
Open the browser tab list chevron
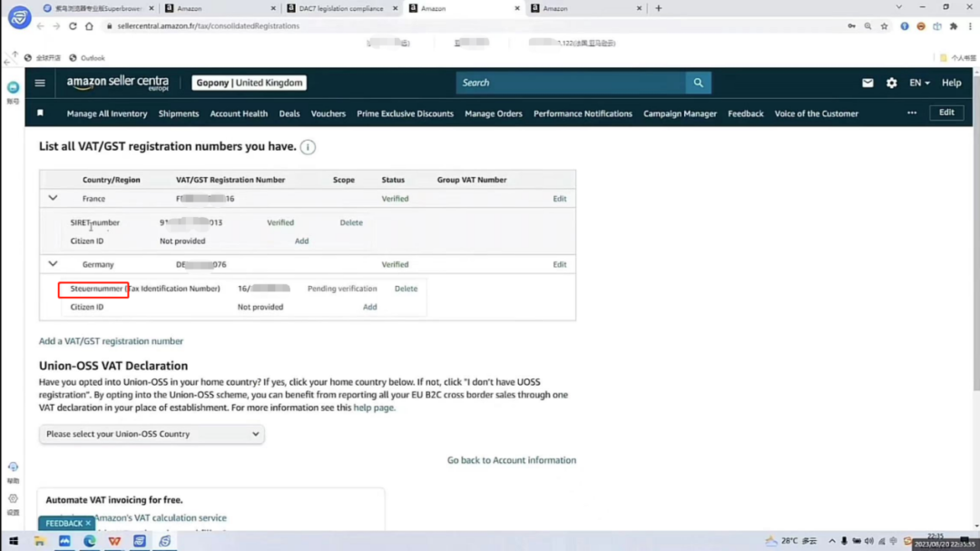pyautogui.click(x=898, y=7)
